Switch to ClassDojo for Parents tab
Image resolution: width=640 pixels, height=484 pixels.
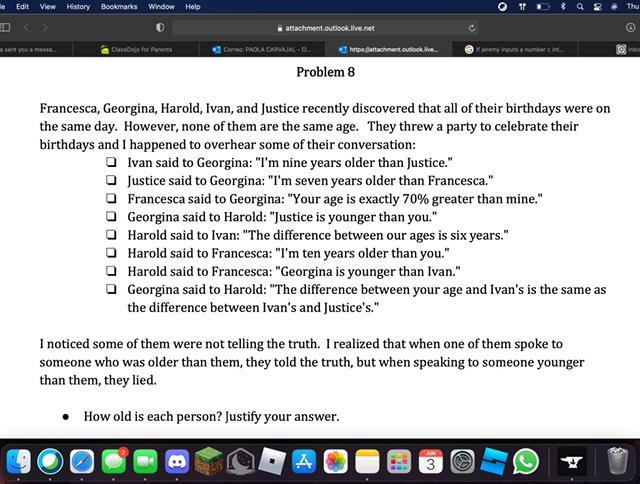click(x=136, y=49)
